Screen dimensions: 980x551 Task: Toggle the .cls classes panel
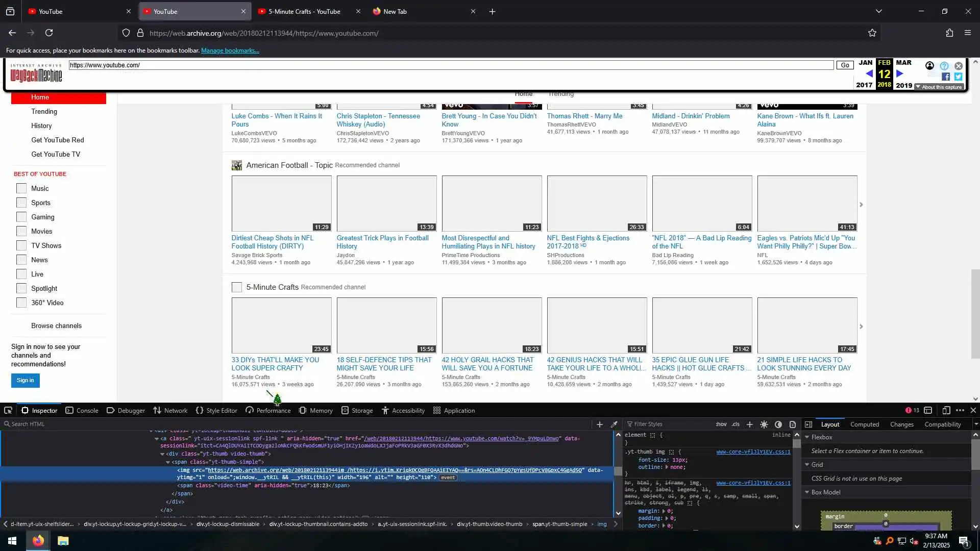736,424
